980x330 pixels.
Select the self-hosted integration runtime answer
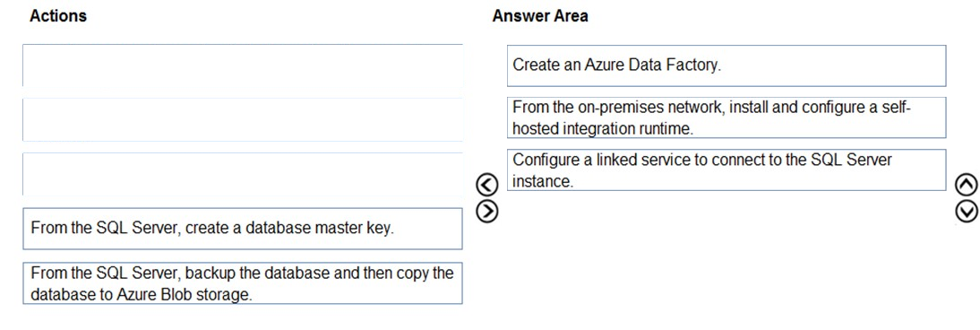pyautogui.click(x=726, y=117)
